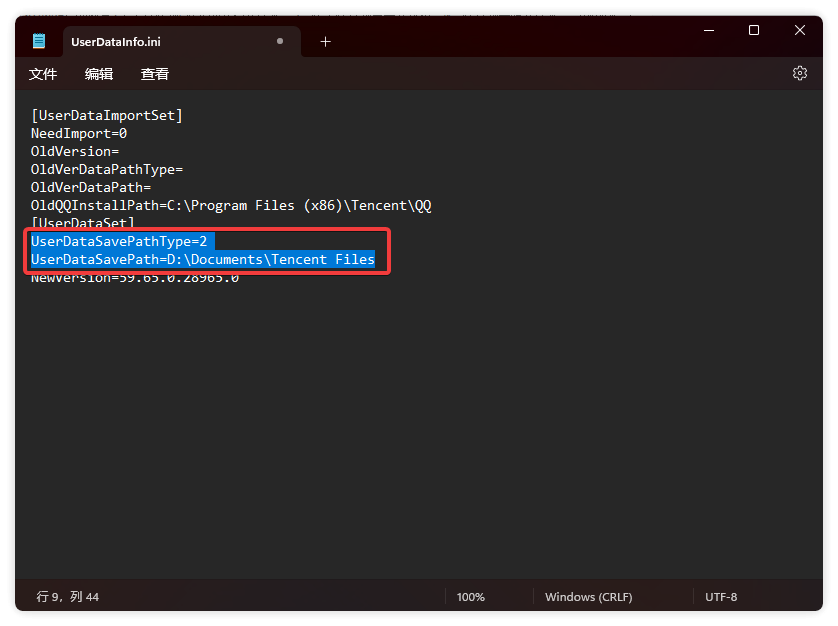Image resolution: width=838 pixels, height=626 pixels.
Task: Maximize the Notepad window
Action: click(754, 30)
